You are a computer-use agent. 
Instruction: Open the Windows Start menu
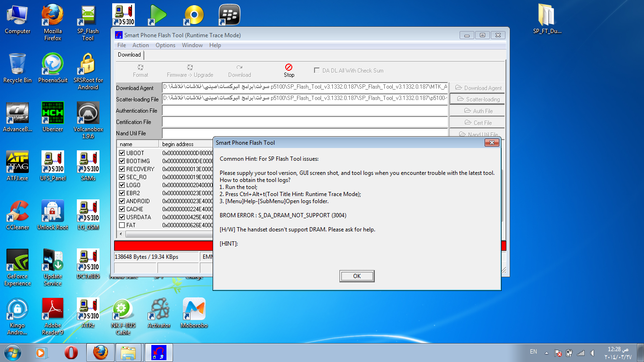click(12, 353)
